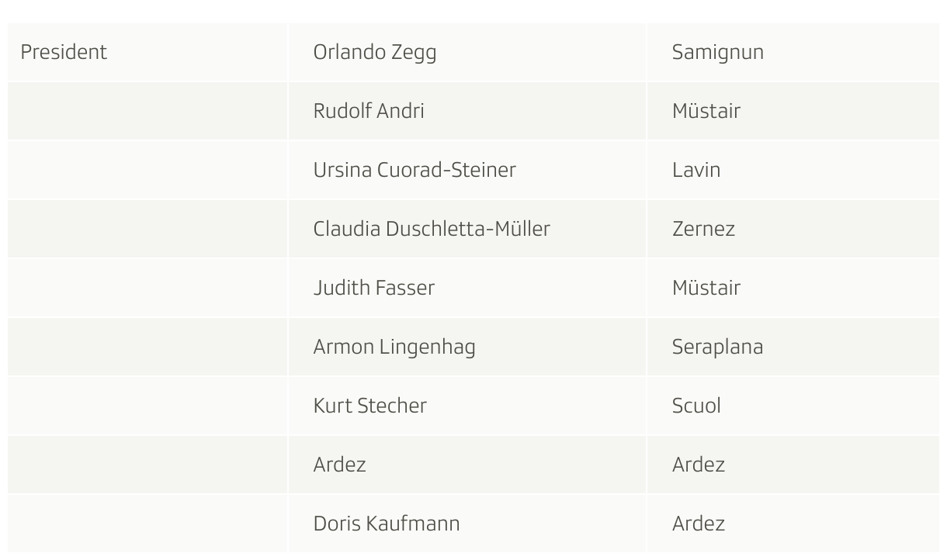Click the Zernez location cell
The image size is (947, 560).
(702, 229)
